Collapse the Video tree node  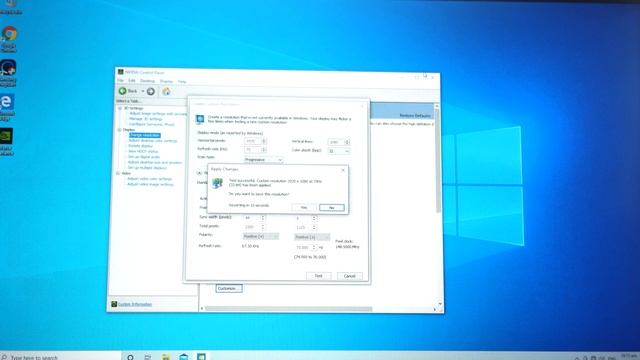tap(118, 173)
